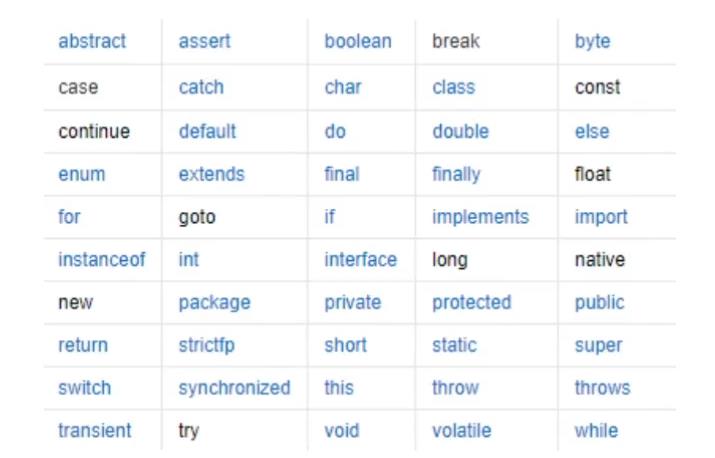Open the package keyword link

coord(214,303)
